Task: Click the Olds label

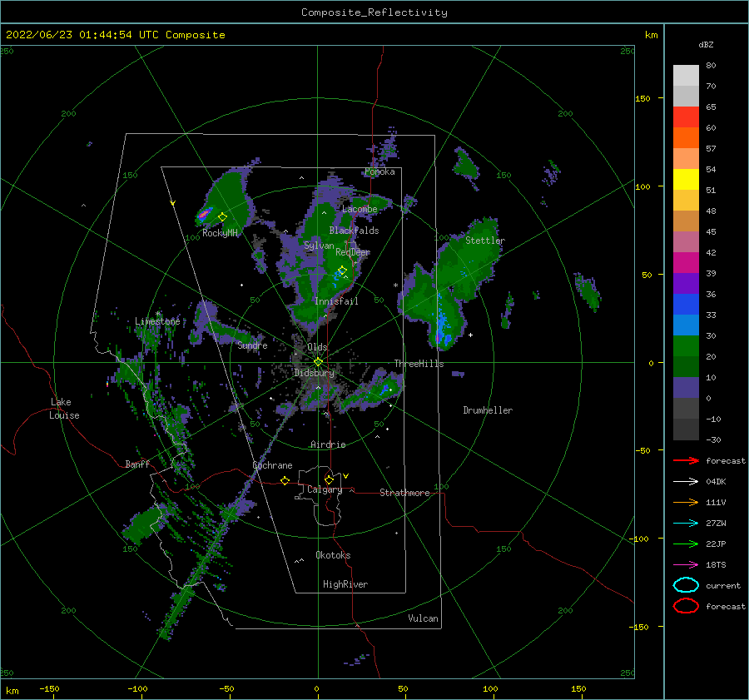Action: pyautogui.click(x=317, y=347)
